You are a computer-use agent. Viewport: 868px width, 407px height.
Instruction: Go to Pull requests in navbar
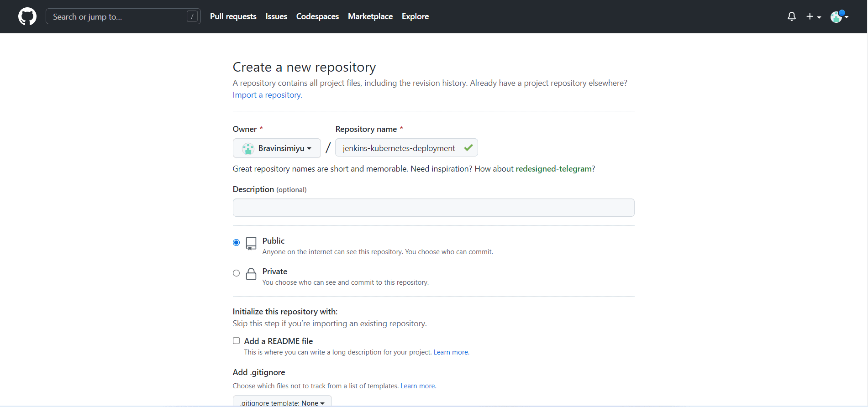pyautogui.click(x=233, y=16)
